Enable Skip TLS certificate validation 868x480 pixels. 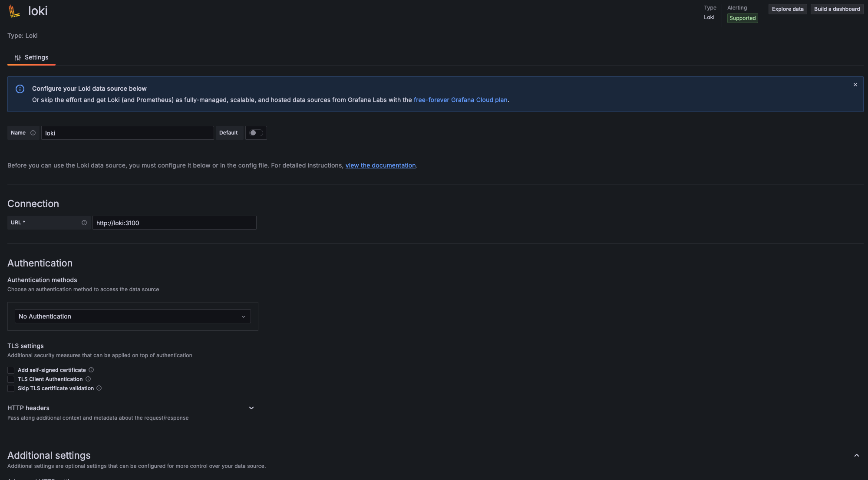pos(11,388)
